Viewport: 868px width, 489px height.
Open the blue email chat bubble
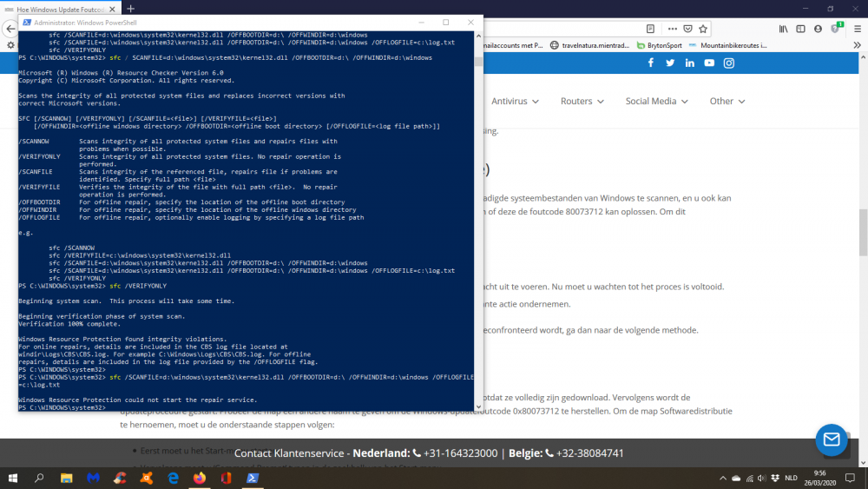tap(832, 439)
